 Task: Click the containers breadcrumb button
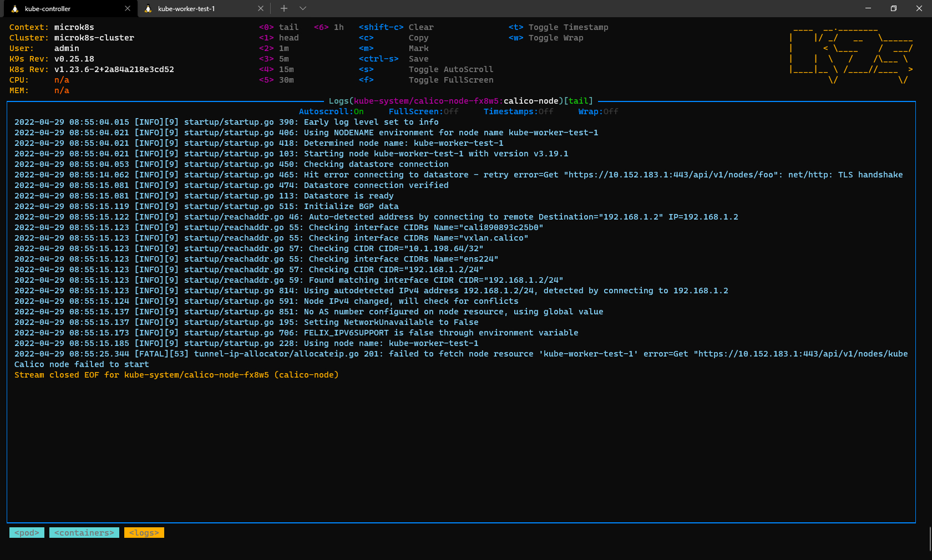point(84,532)
